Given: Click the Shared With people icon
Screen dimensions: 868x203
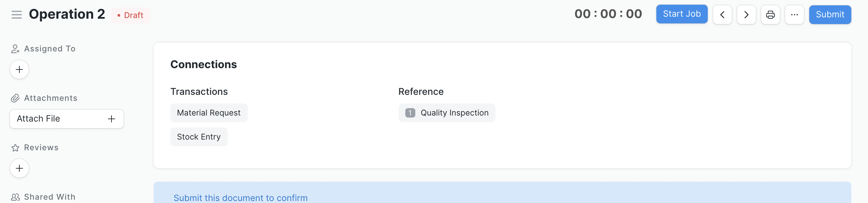Looking at the screenshot, I should pos(15,197).
